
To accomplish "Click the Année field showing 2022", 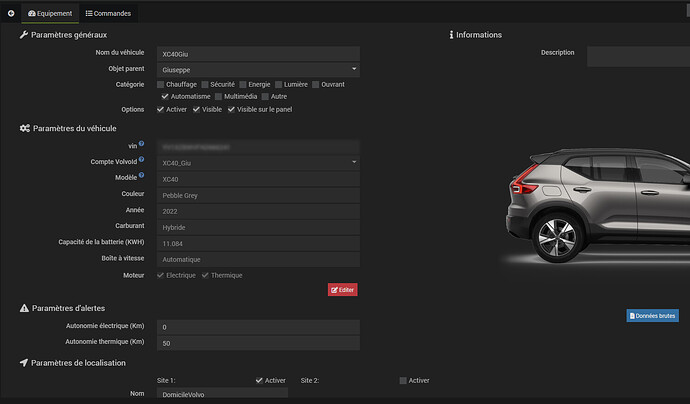I will (x=258, y=211).
